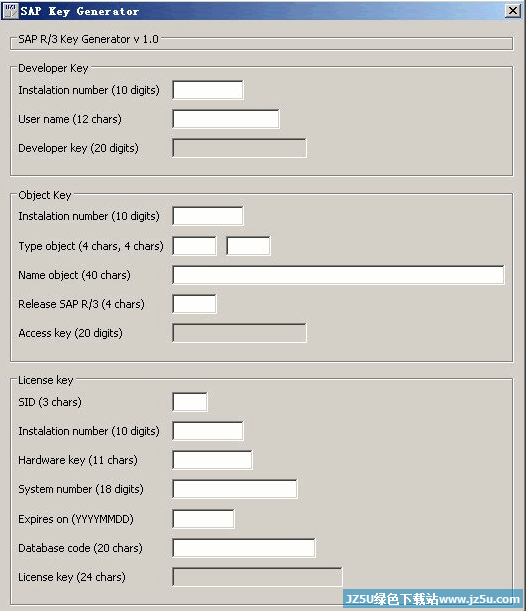Focus Developer Key installation number field

208,90
